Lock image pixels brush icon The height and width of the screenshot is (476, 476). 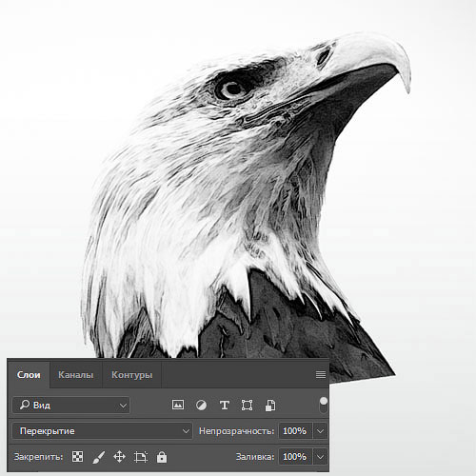tap(99, 457)
